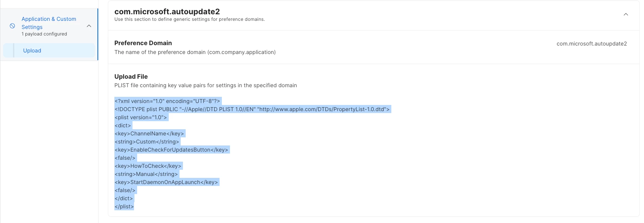Open Application & Custom Settings link
The height and width of the screenshot is (223, 644).
(49, 23)
